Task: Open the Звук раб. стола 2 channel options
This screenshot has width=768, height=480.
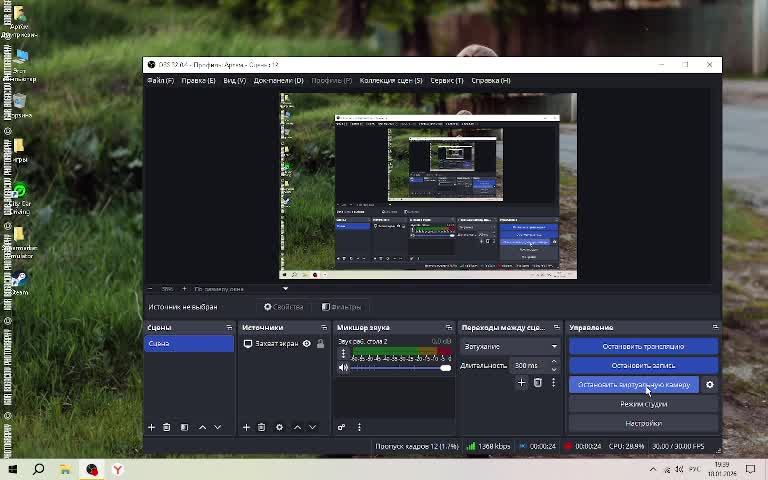Action: 343,354
